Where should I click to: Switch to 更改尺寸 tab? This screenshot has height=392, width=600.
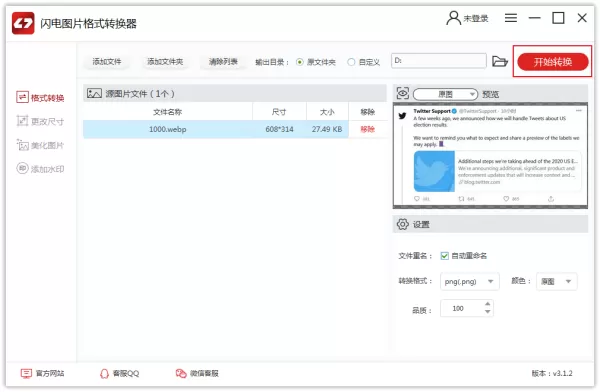[x=40, y=121]
